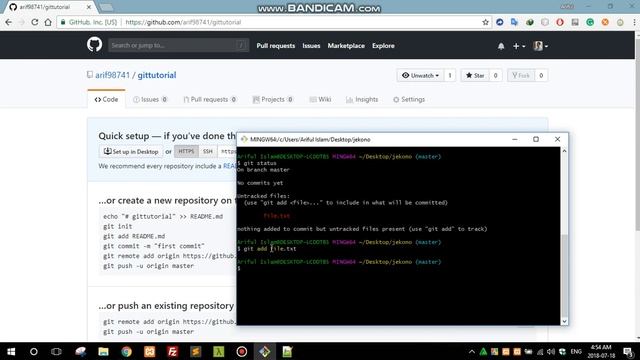Open the notifications bell
The image size is (640, 360).
coord(501,46)
